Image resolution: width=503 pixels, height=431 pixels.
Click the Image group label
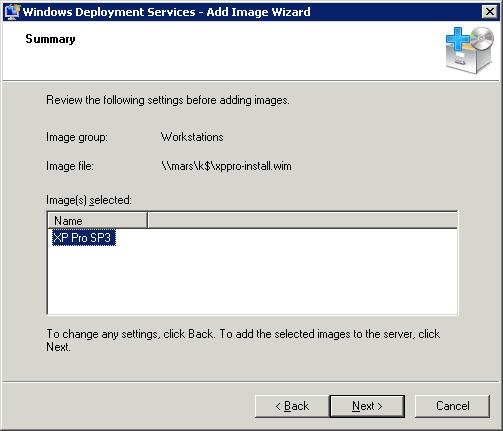pos(77,137)
